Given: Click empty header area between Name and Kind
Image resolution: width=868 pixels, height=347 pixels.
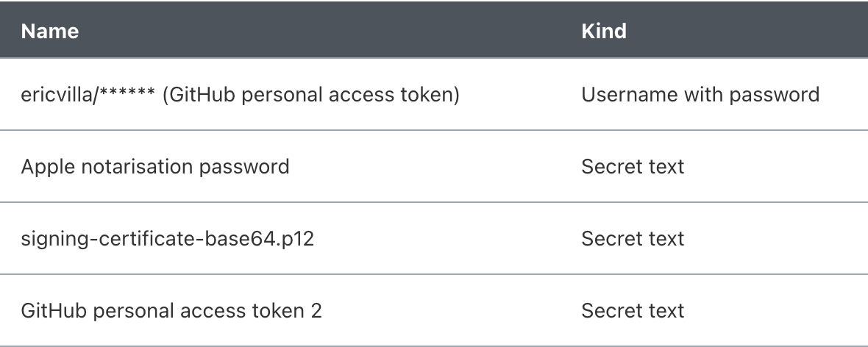Looking at the screenshot, I should click(x=331, y=32).
